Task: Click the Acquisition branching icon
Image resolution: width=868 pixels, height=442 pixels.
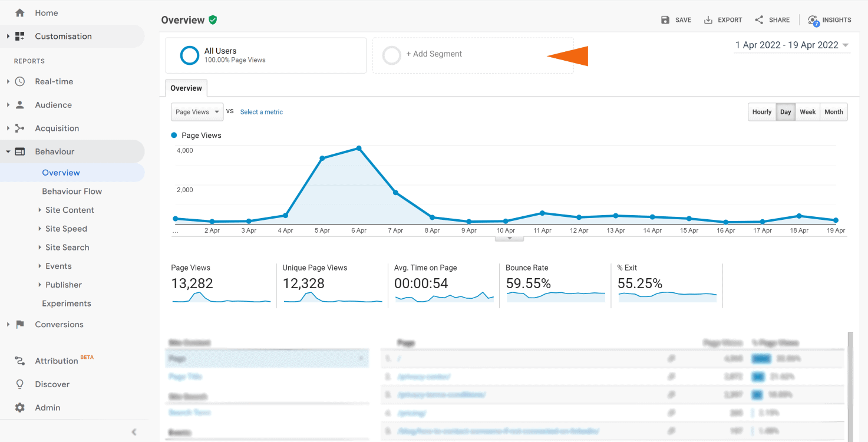Action: (x=20, y=128)
